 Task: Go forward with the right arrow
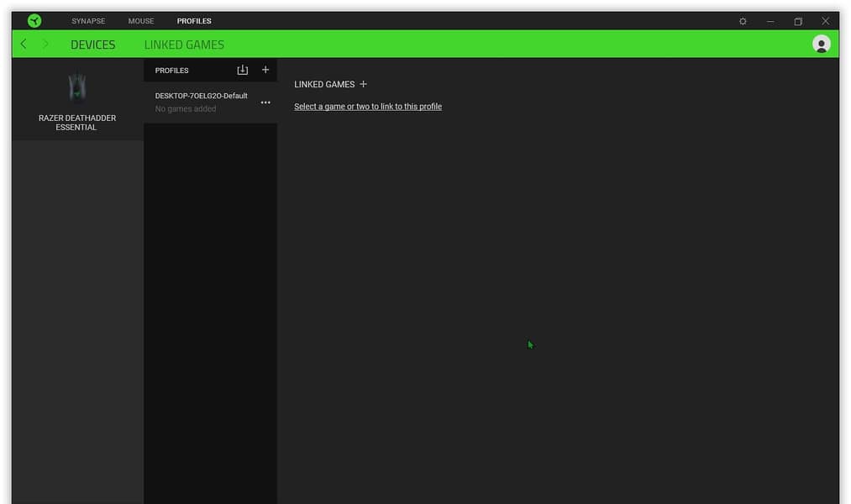pos(45,44)
